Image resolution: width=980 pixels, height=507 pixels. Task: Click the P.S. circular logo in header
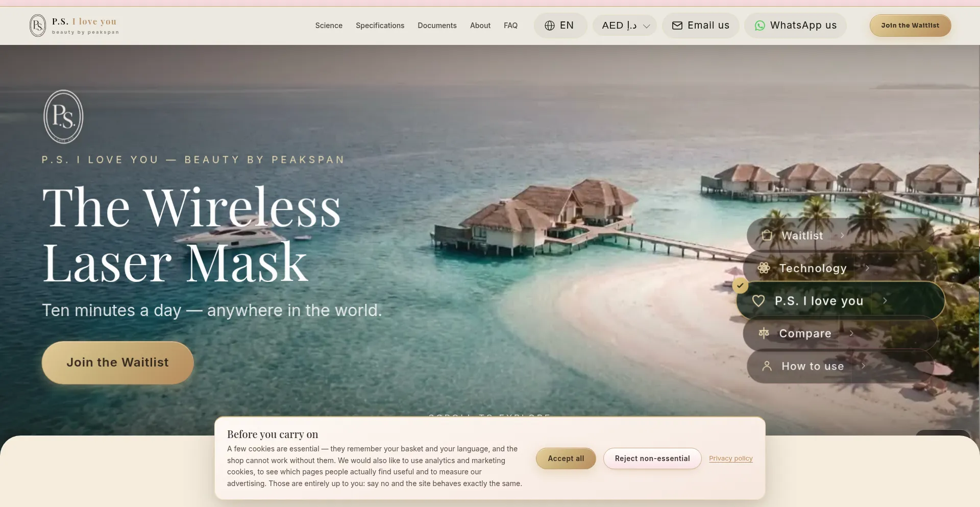click(38, 26)
